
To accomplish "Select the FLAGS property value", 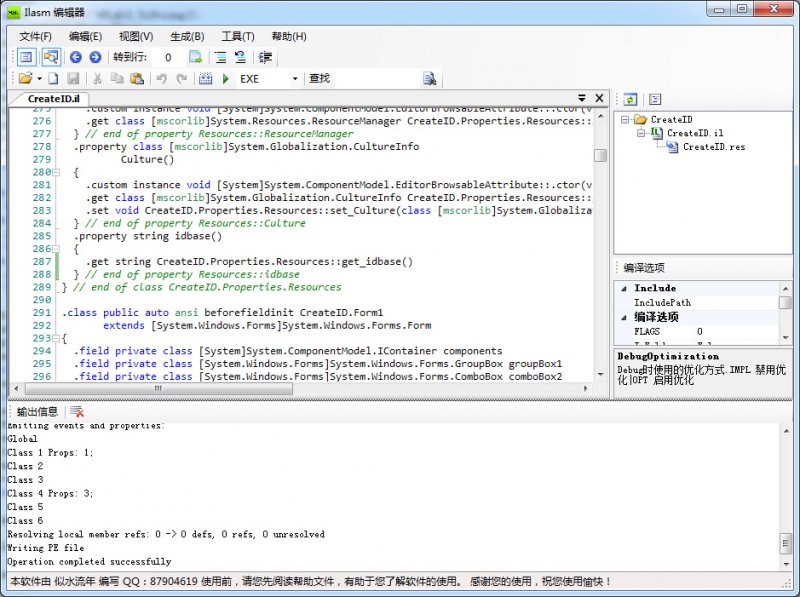I will [737, 332].
